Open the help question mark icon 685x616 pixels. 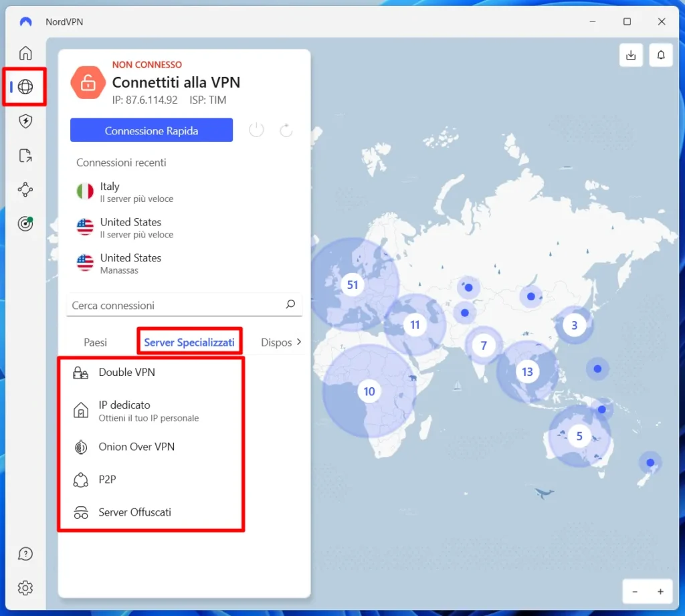point(25,554)
